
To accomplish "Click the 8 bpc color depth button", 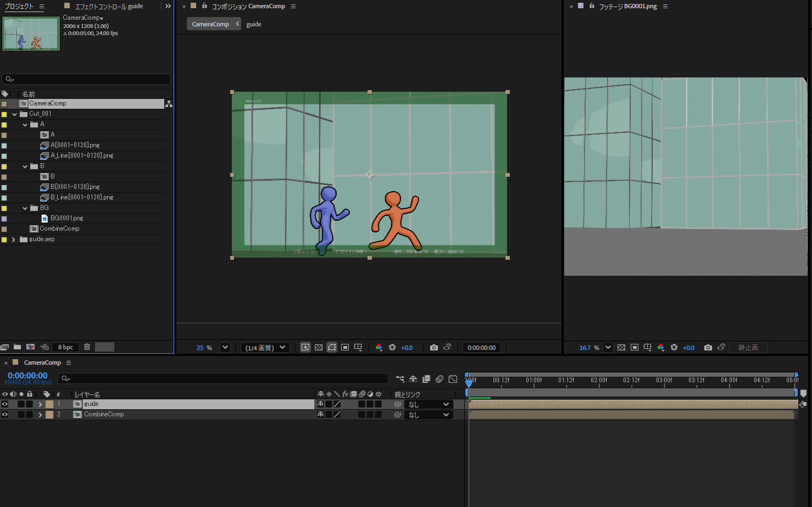I will point(66,347).
